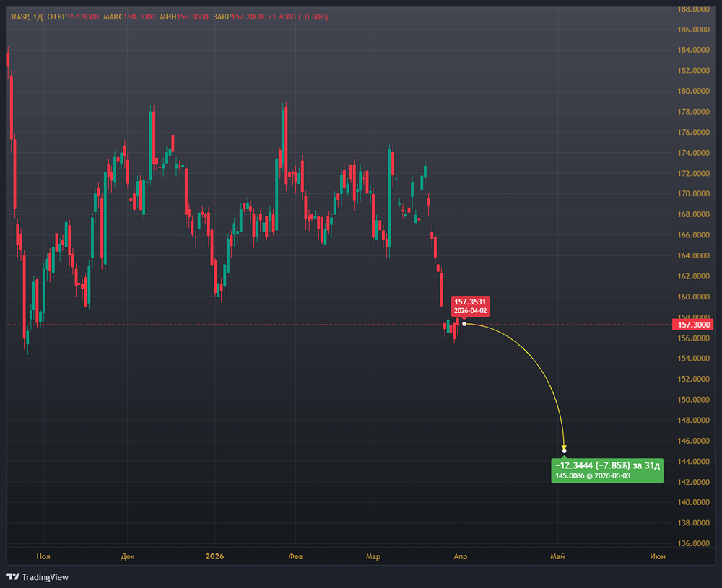722x588 pixels.
Task: Click the 136.0000 price axis label
Action: 693,543
